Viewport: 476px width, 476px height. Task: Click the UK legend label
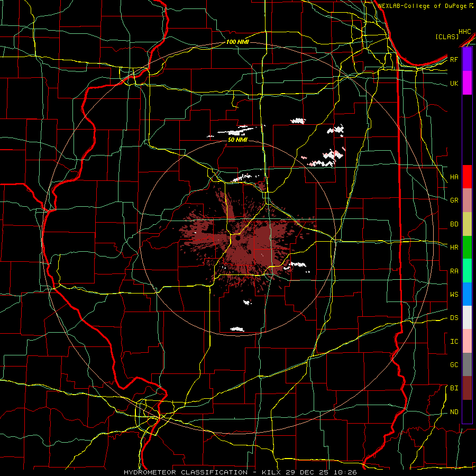454,83
